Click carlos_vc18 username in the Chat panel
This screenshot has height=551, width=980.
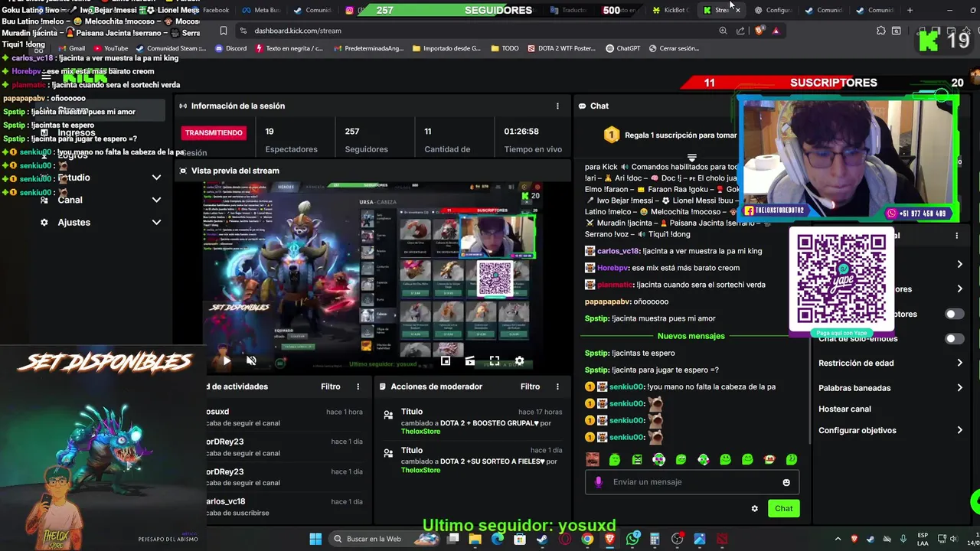618,251
